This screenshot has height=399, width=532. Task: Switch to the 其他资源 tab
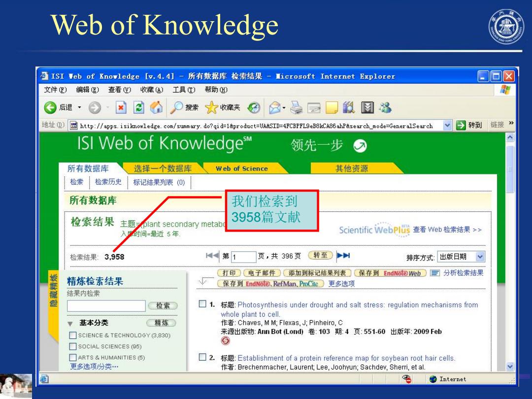click(x=352, y=168)
